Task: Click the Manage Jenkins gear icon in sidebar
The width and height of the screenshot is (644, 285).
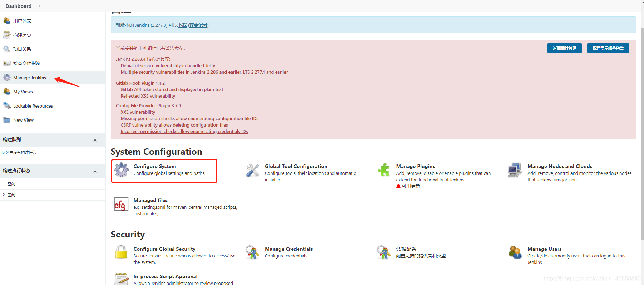Action: [x=7, y=78]
